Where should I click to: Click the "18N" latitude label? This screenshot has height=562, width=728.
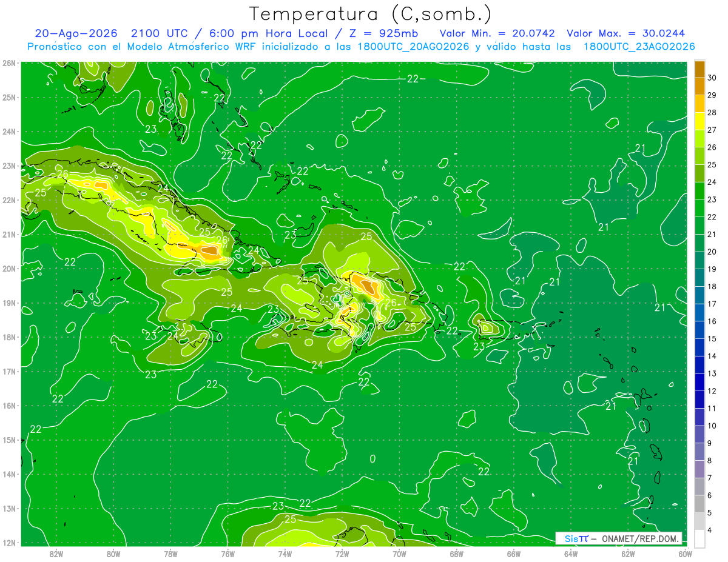click(x=10, y=337)
